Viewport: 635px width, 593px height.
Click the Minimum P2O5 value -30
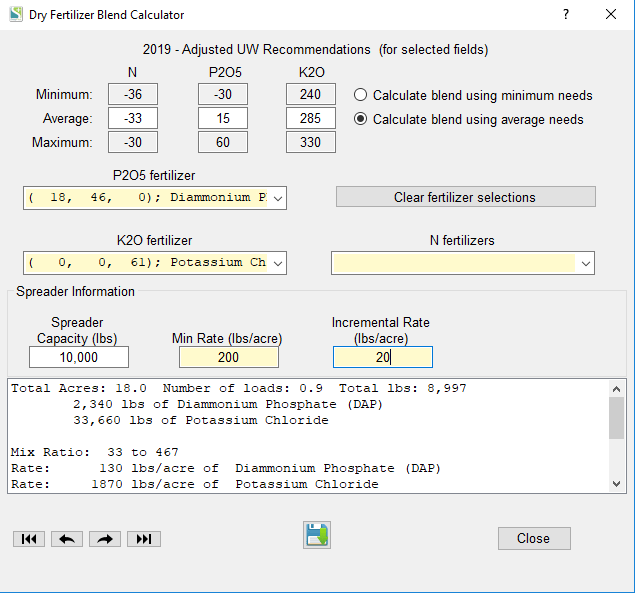[223, 94]
